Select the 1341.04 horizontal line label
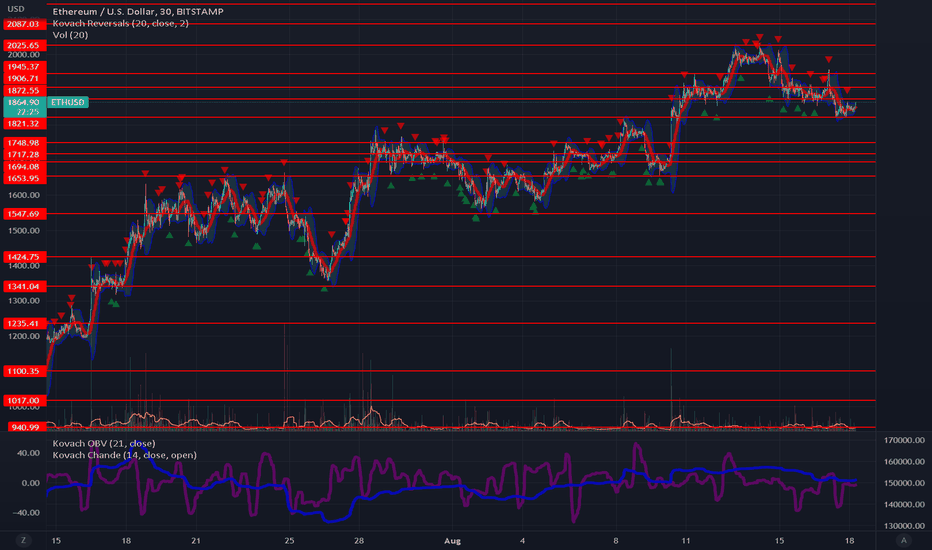 pyautogui.click(x=24, y=287)
